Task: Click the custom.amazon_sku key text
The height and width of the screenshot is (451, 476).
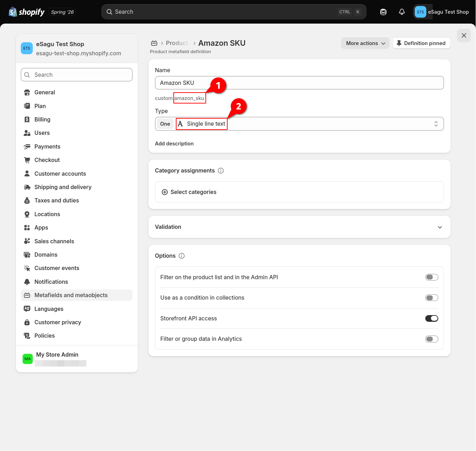Action: coord(180,98)
